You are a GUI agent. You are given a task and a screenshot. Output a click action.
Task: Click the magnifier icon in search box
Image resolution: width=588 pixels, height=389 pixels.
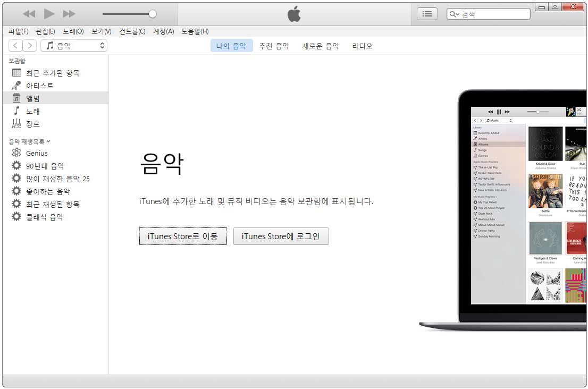pyautogui.click(x=453, y=14)
